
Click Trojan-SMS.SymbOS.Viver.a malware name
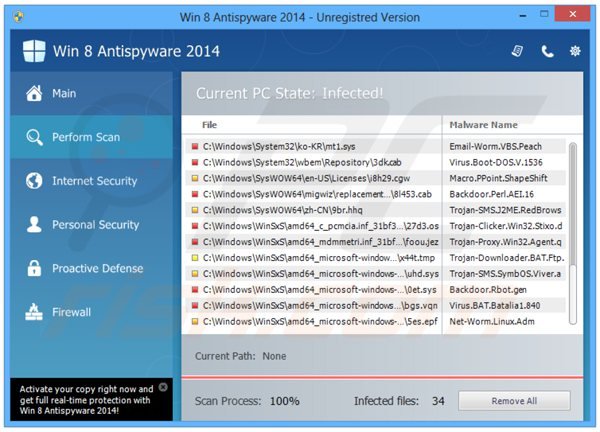coord(505,274)
